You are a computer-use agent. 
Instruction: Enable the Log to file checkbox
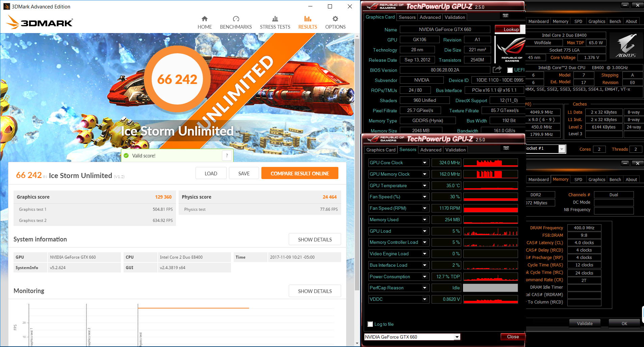(370, 324)
